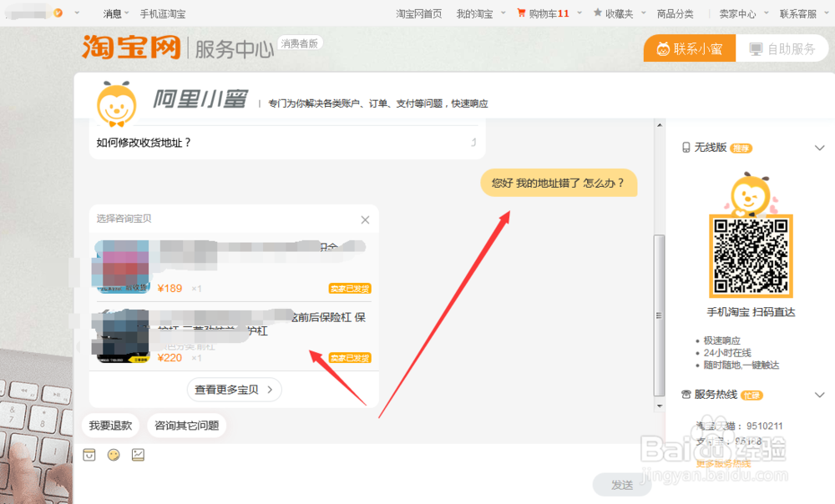This screenshot has width=835, height=504.
Task: Click the image upload icon in chat toolbar
Action: coord(138,455)
